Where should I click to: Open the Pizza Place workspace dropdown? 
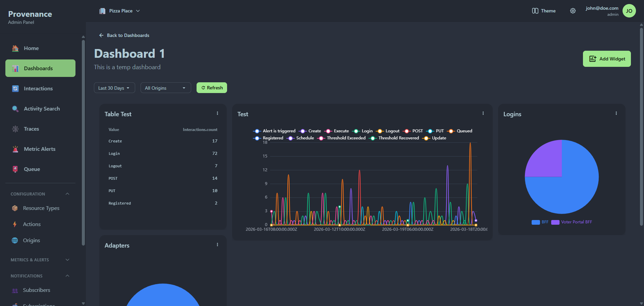[120, 10]
